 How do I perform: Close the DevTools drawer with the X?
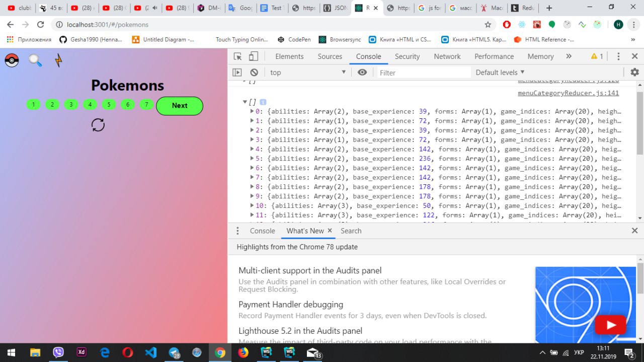click(x=635, y=231)
